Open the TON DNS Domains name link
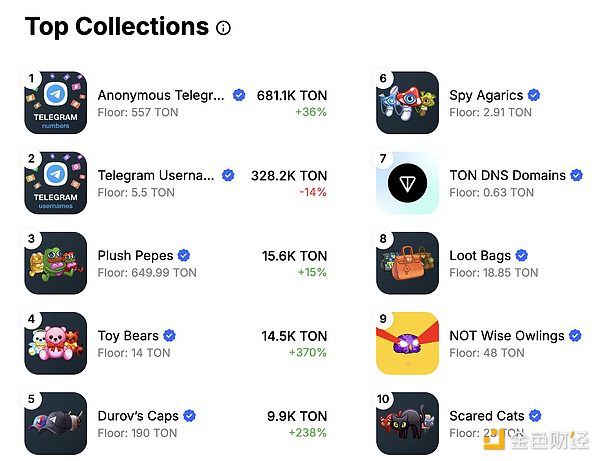Screen dimensions: 600x461 507,176
